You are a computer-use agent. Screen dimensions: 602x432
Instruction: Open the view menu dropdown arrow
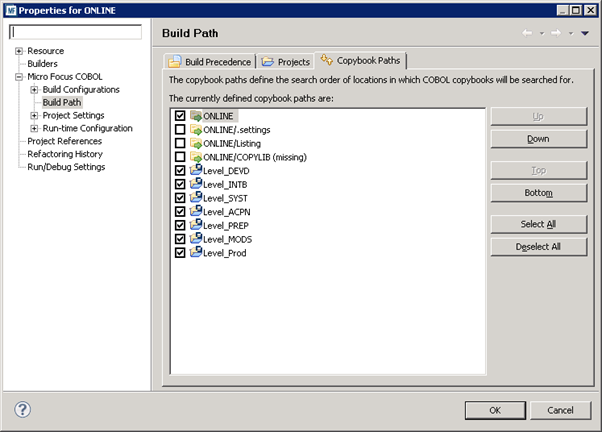coord(585,33)
